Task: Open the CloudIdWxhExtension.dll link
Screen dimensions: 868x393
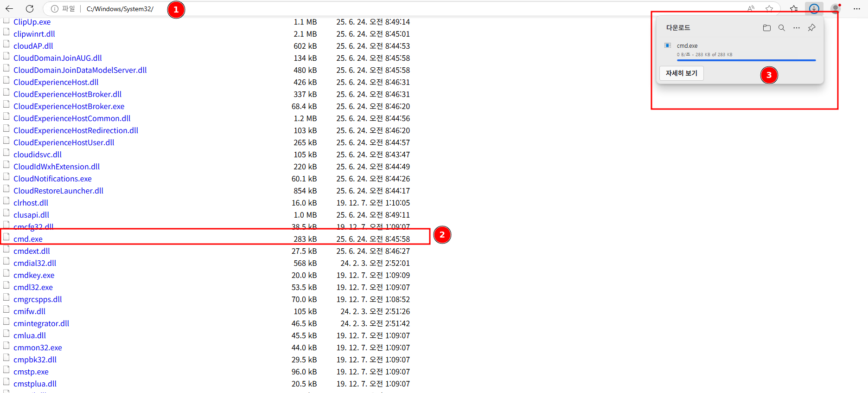Action: (x=57, y=167)
